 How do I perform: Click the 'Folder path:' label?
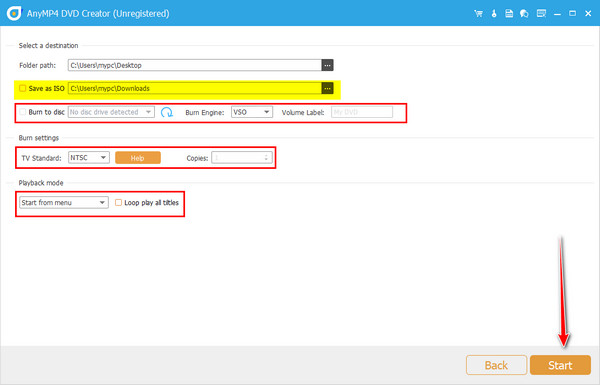point(38,65)
